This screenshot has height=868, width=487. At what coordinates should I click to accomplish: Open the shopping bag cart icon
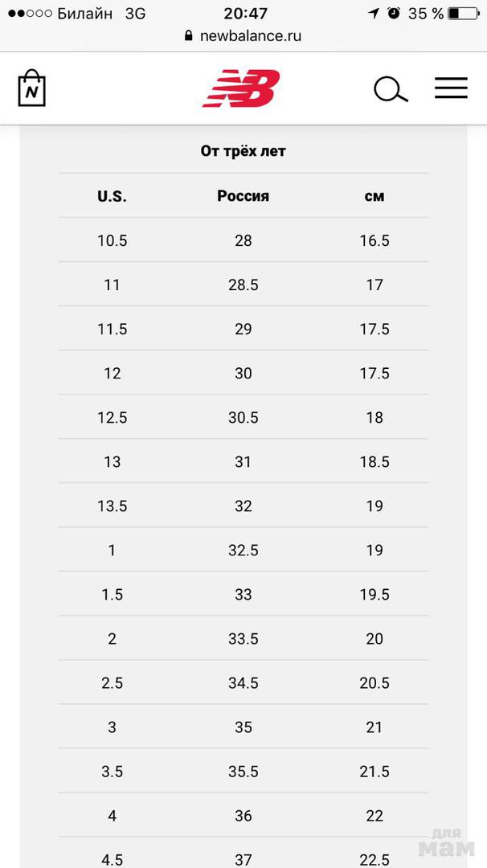pyautogui.click(x=31, y=88)
